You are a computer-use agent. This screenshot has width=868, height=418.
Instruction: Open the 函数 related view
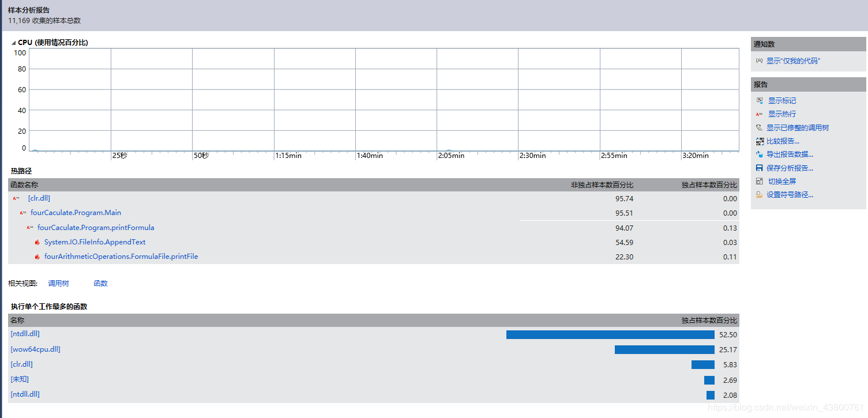click(x=100, y=284)
